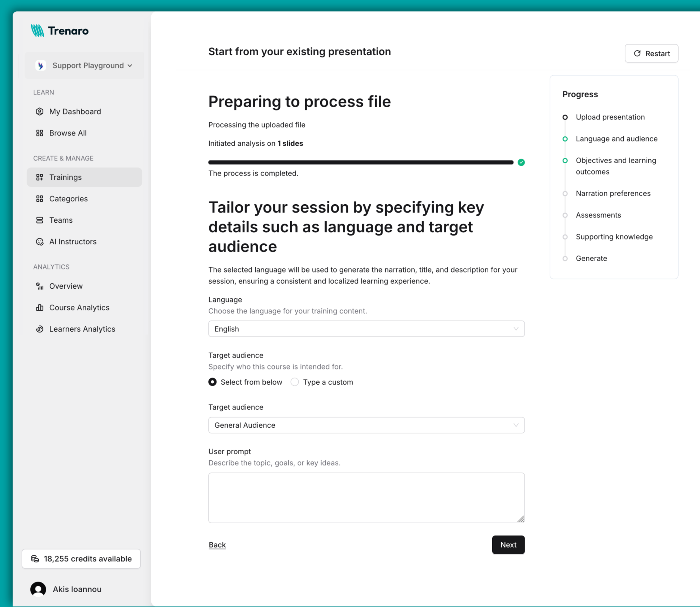Select the My Dashboard icon
Screen dimensions: 700x607
click(40, 112)
